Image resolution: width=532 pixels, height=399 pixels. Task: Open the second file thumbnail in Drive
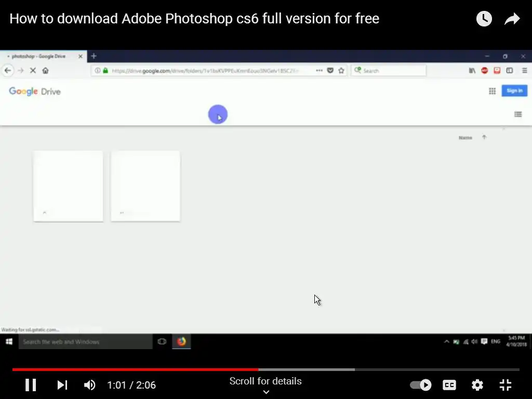coord(145,187)
